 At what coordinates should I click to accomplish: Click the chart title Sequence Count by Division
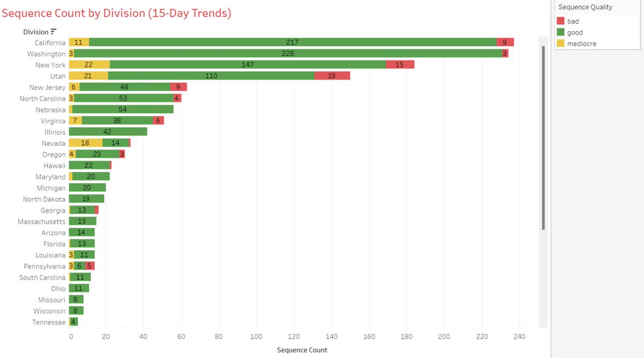(116, 13)
